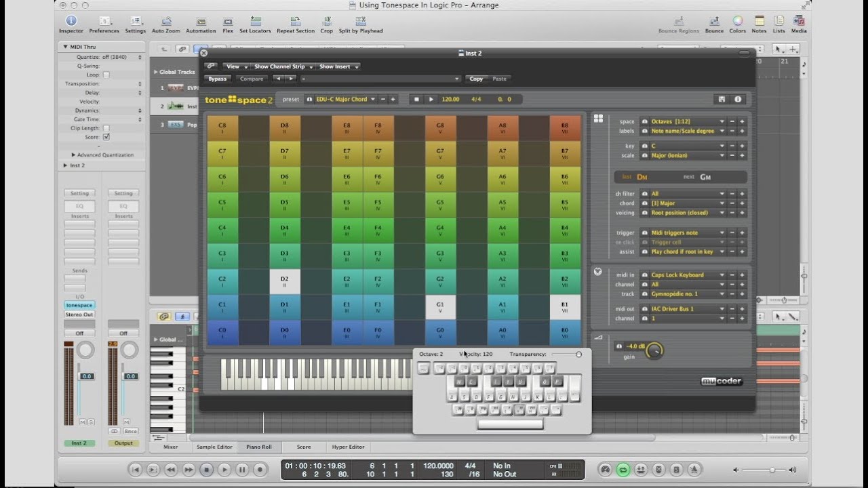Start tonespace playback with the play button

click(x=431, y=99)
